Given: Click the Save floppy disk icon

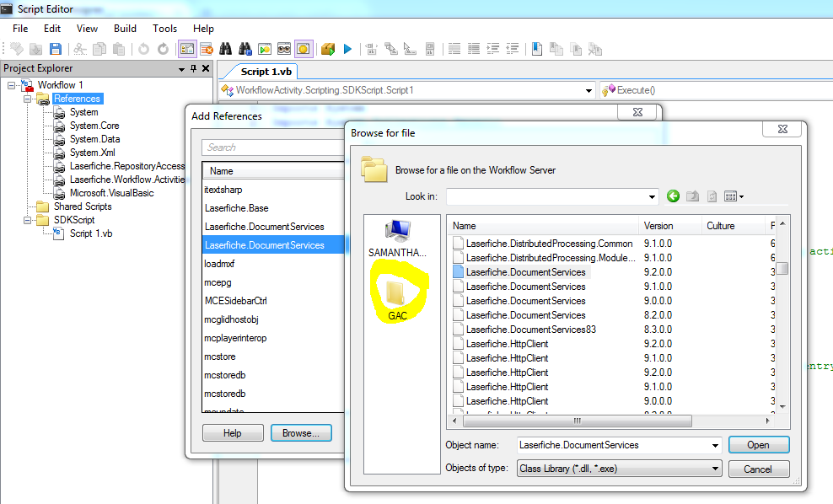Looking at the screenshot, I should tap(56, 49).
